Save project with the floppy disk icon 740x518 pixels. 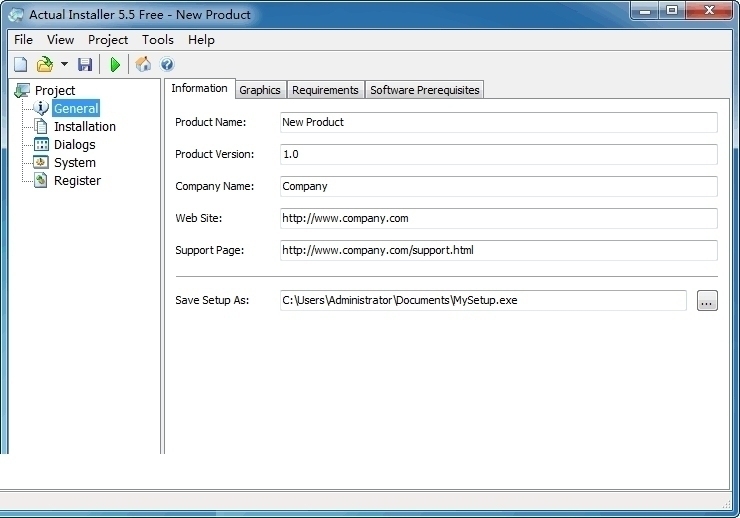coord(85,64)
